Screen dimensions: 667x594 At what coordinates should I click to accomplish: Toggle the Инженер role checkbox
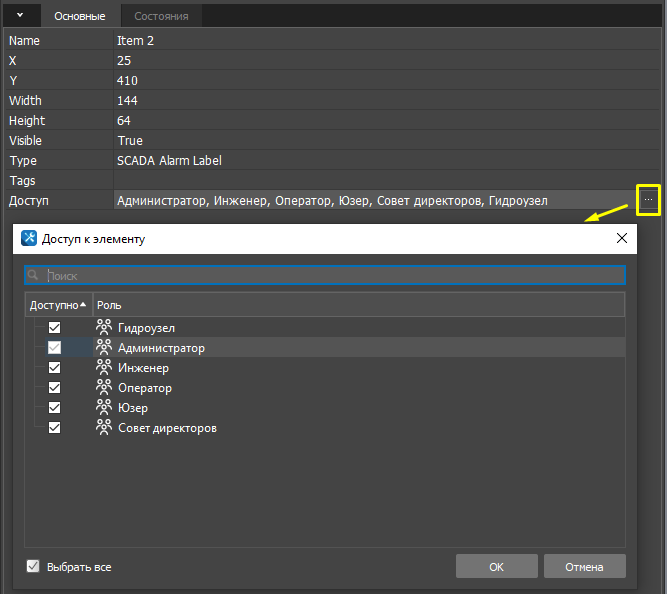(x=55, y=368)
